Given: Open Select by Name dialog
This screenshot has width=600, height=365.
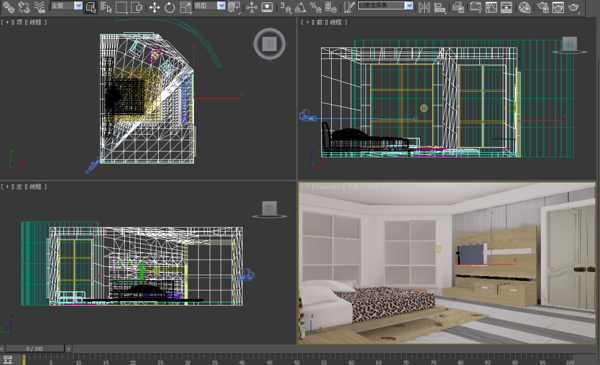Looking at the screenshot, I should pos(106,7).
